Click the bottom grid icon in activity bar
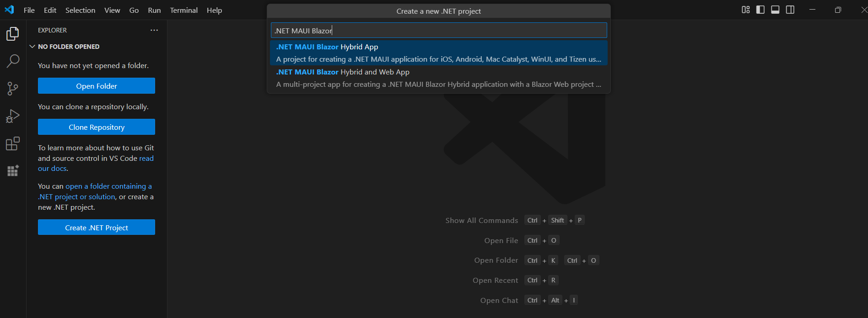This screenshot has width=868, height=318. tap(13, 171)
